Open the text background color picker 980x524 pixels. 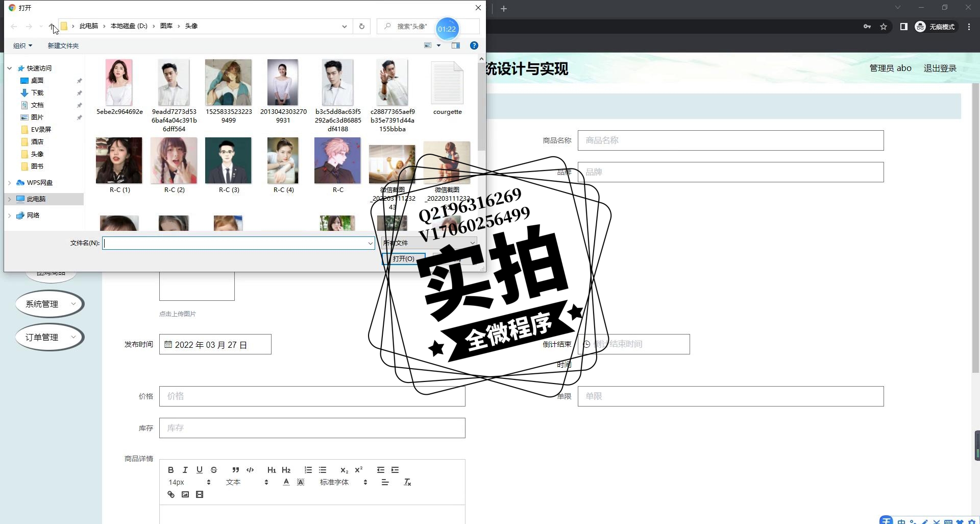tap(301, 482)
